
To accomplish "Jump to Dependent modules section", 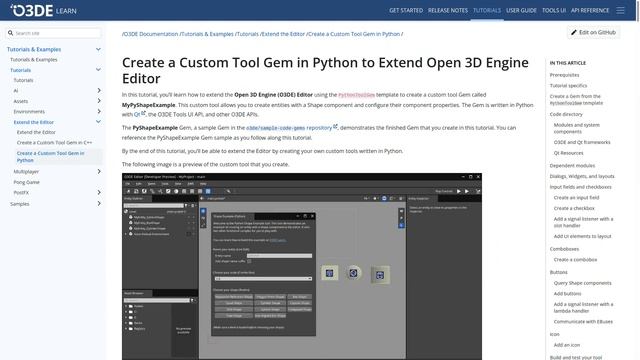I will (572, 166).
